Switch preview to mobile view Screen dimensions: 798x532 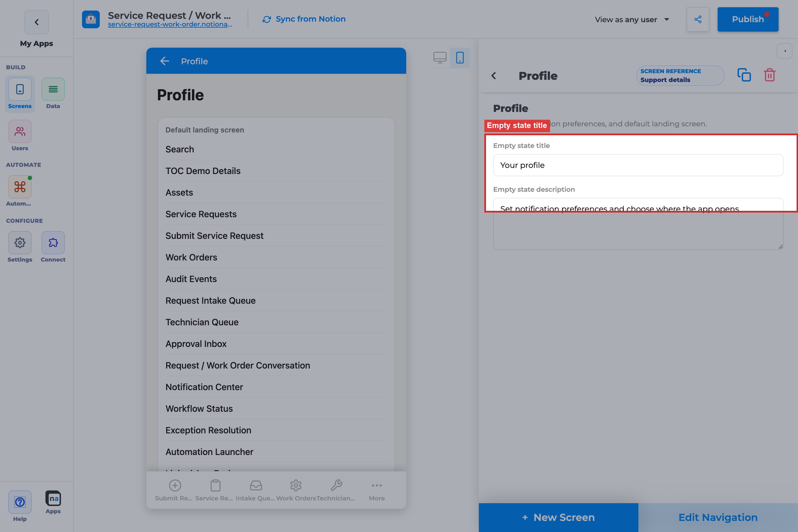pyautogui.click(x=460, y=58)
